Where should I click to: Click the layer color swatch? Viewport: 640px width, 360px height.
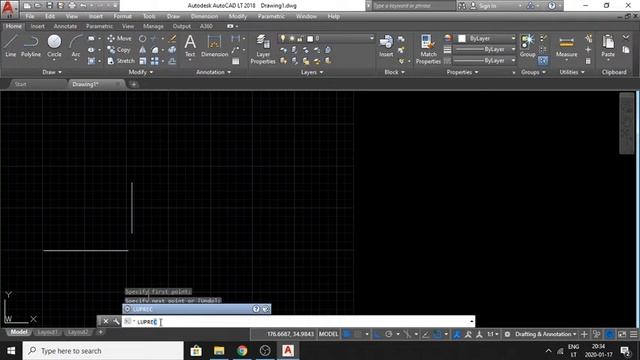point(310,39)
